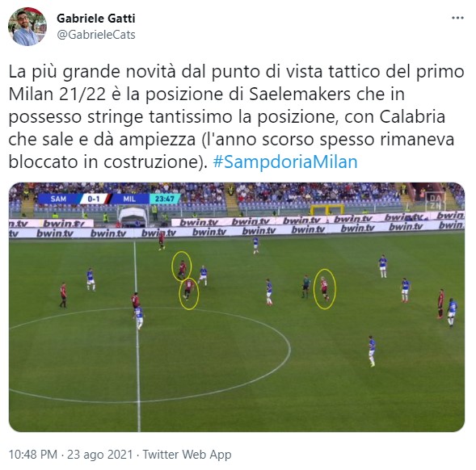Click the 23:47 match clock in image

[x=165, y=199]
